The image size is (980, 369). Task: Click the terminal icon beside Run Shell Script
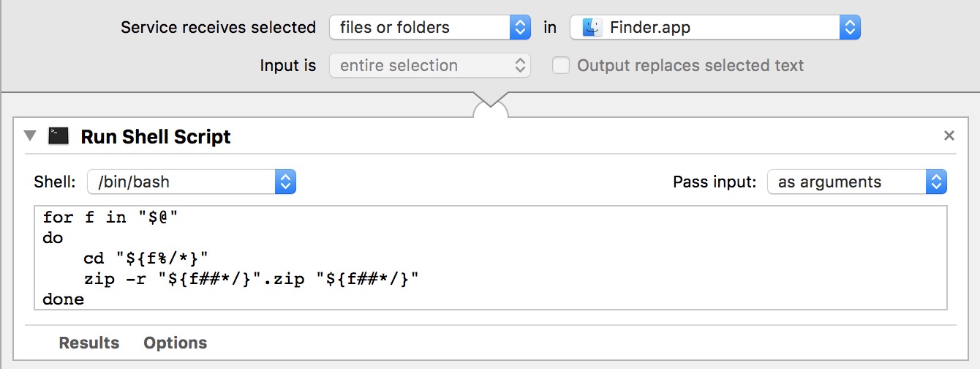click(59, 136)
